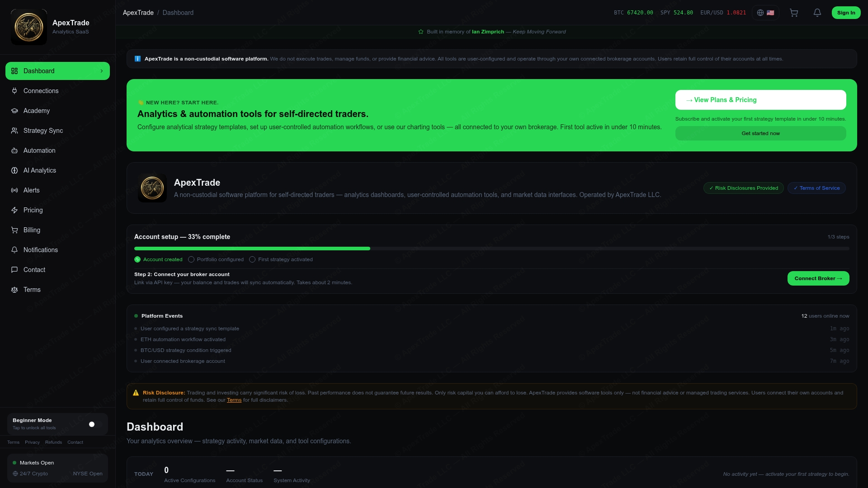The height and width of the screenshot is (488, 868).
Task: Click Active Configurations stat
Action: click(x=189, y=474)
